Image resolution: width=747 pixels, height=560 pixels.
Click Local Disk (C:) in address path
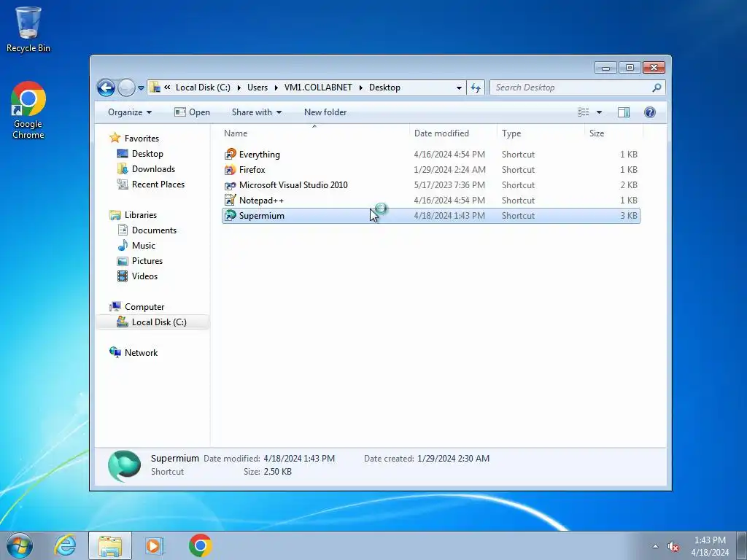pyautogui.click(x=203, y=87)
